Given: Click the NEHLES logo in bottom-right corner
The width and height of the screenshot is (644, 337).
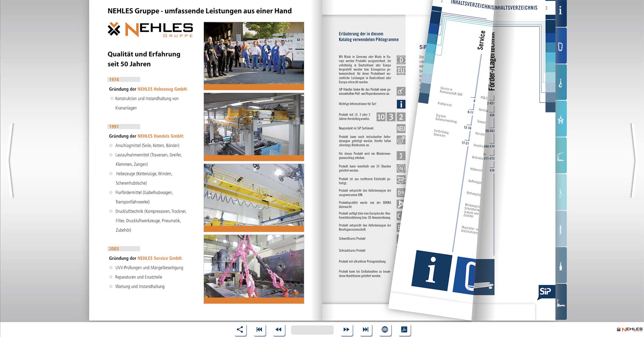Looking at the screenshot, I should (630, 330).
